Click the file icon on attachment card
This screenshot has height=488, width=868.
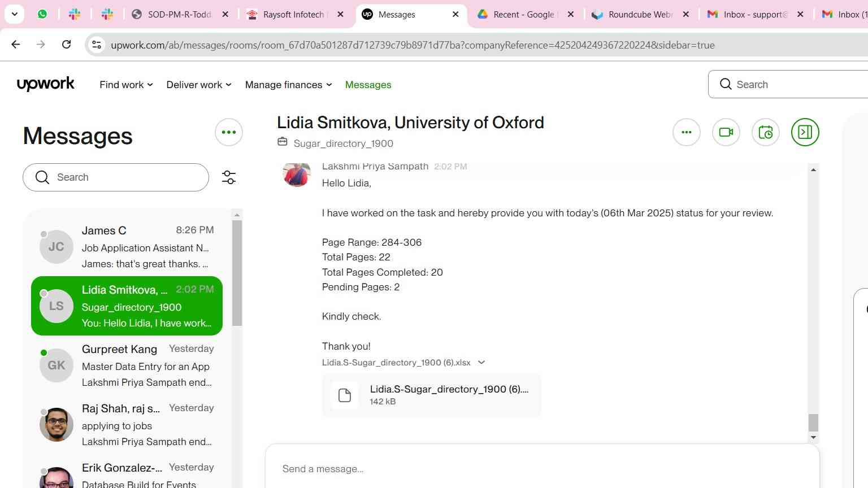(345, 395)
